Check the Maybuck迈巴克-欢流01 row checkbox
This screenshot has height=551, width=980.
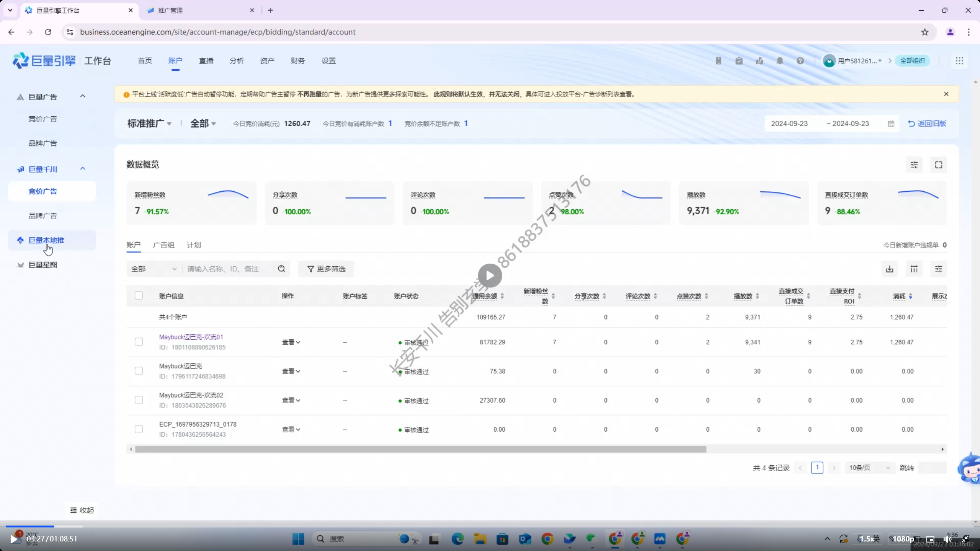click(139, 342)
